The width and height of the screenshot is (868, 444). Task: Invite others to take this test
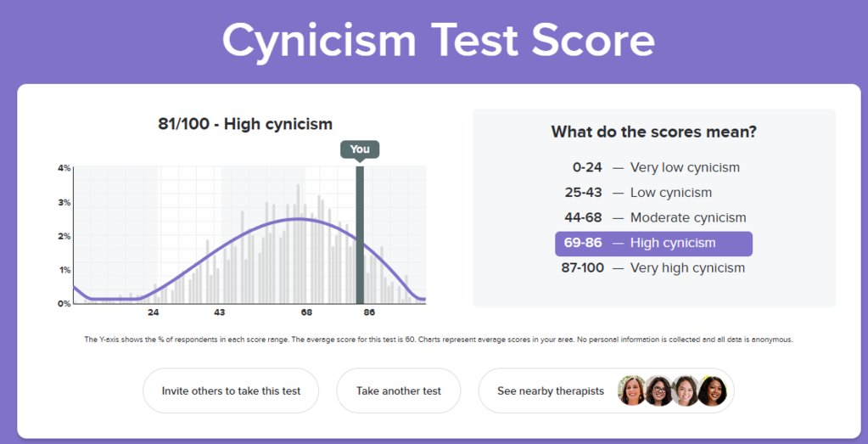(x=231, y=391)
